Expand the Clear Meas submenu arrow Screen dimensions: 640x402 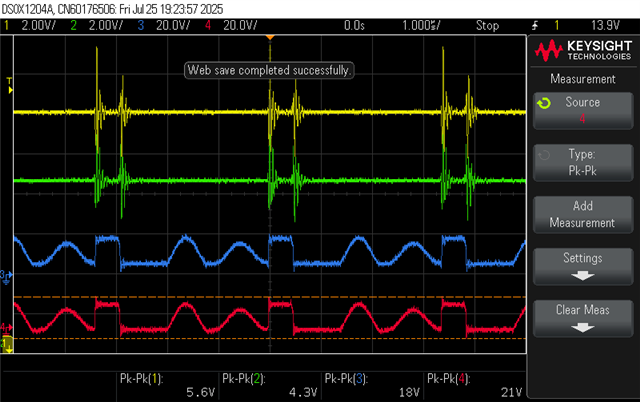pos(582,328)
